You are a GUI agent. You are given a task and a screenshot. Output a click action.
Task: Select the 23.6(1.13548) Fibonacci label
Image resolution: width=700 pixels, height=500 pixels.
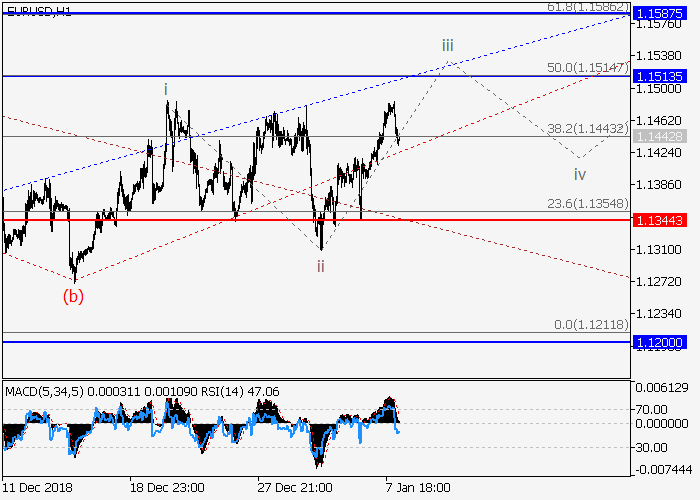tap(586, 205)
